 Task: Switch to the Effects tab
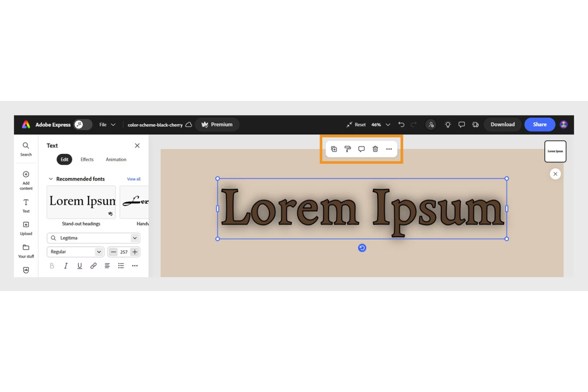(87, 159)
